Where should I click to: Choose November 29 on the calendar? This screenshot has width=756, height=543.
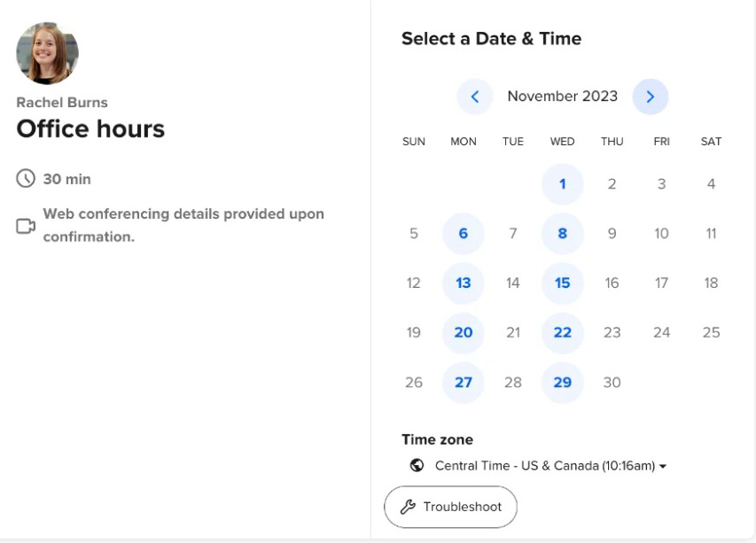coord(562,384)
